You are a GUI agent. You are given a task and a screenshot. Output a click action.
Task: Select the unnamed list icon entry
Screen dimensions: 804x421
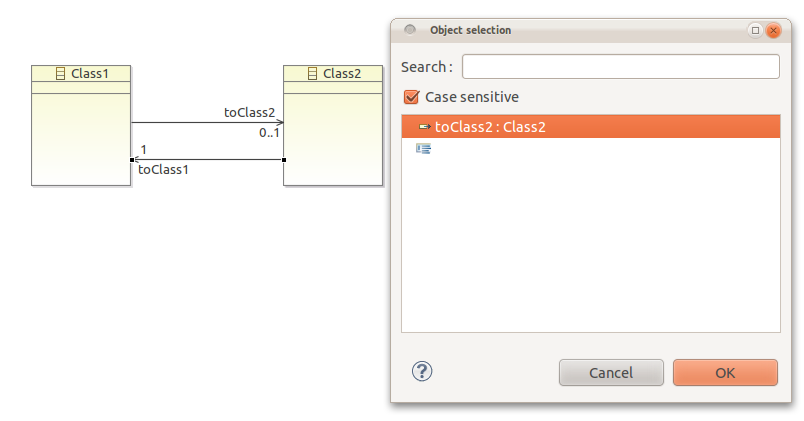(x=423, y=149)
